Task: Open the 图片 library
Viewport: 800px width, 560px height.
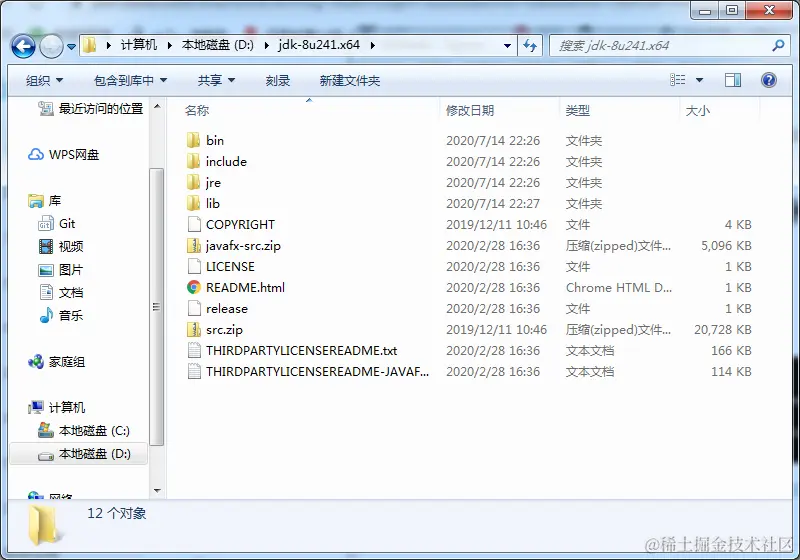Action: point(61,270)
